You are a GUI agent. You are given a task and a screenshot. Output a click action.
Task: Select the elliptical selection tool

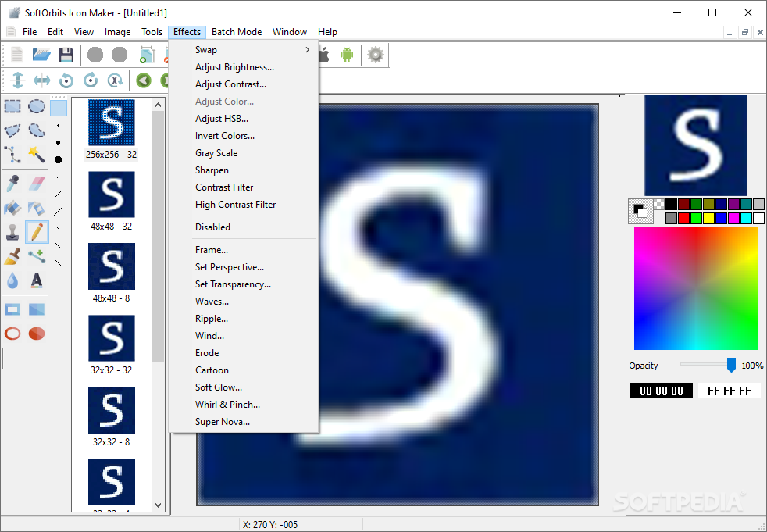pos(36,106)
